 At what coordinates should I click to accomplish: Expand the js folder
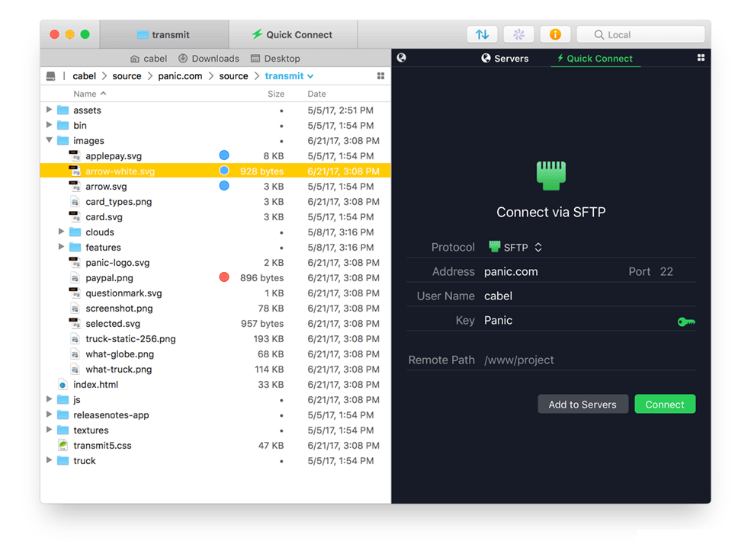click(x=49, y=399)
